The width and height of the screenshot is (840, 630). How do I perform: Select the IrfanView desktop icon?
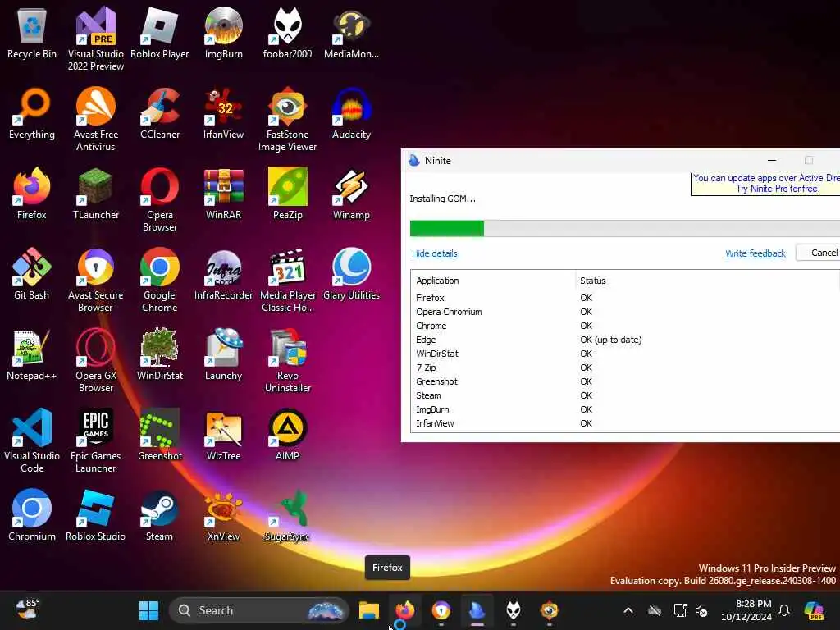223,113
